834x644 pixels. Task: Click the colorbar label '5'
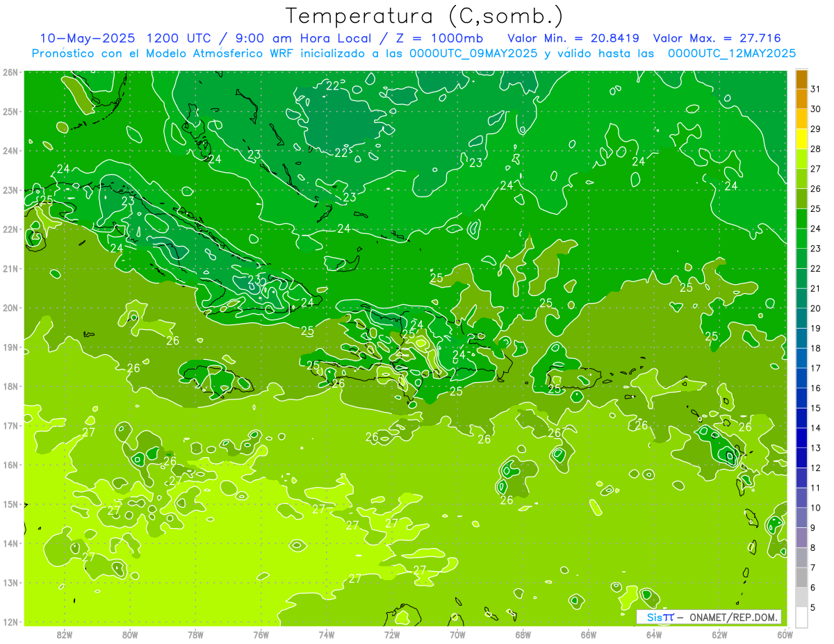tap(813, 607)
